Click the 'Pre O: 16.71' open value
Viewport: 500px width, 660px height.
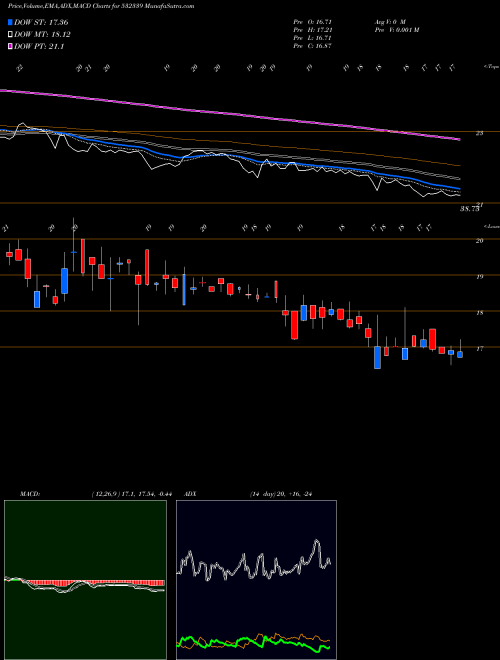point(313,22)
